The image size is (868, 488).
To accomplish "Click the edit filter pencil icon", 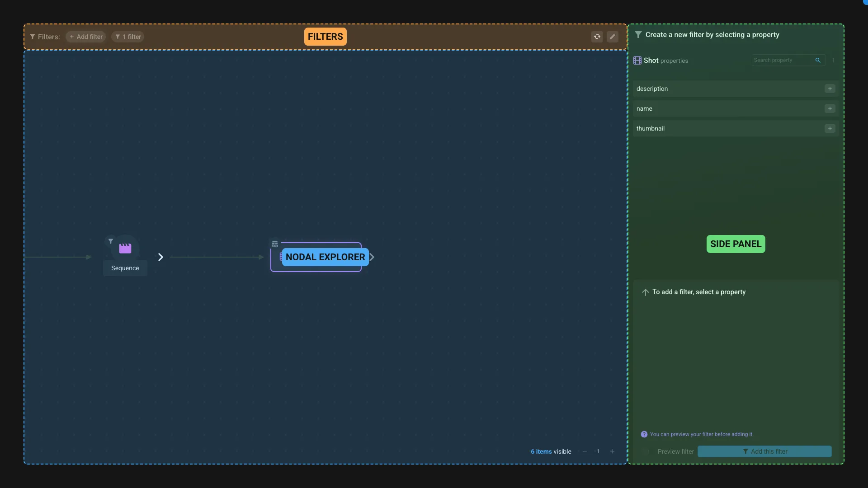I will [x=613, y=37].
